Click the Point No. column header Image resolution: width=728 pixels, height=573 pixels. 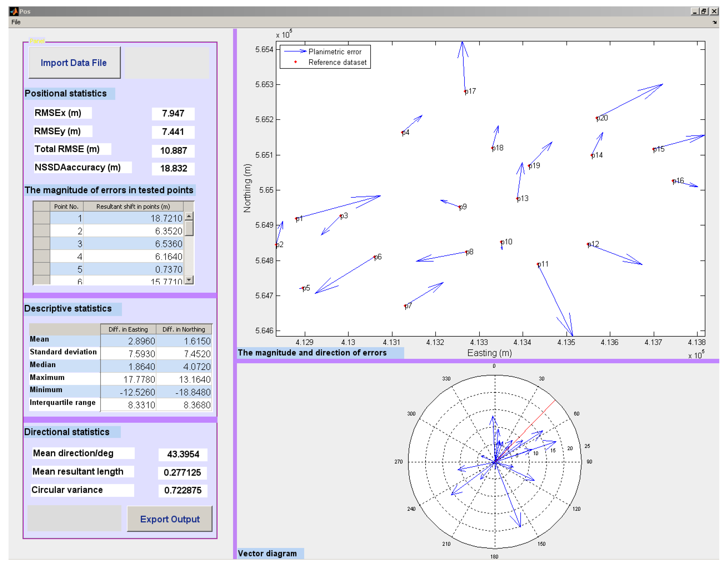(x=66, y=206)
